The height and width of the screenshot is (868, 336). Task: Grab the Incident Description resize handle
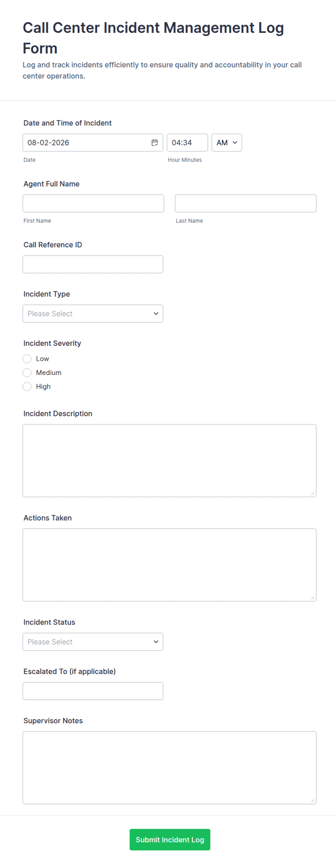(313, 493)
